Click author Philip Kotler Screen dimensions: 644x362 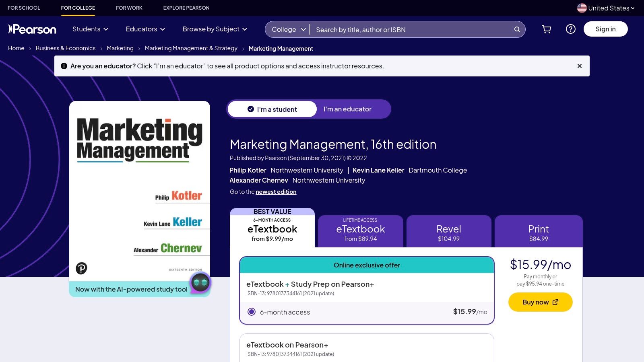coord(248,170)
